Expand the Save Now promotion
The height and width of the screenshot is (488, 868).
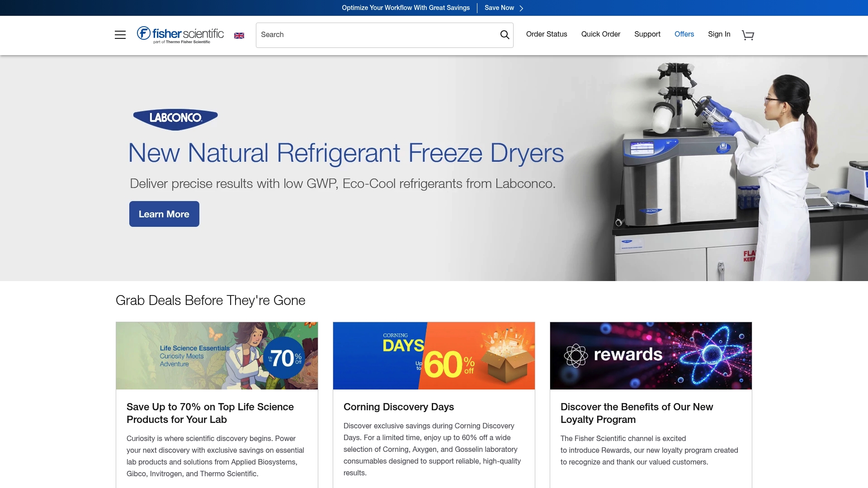tap(499, 8)
